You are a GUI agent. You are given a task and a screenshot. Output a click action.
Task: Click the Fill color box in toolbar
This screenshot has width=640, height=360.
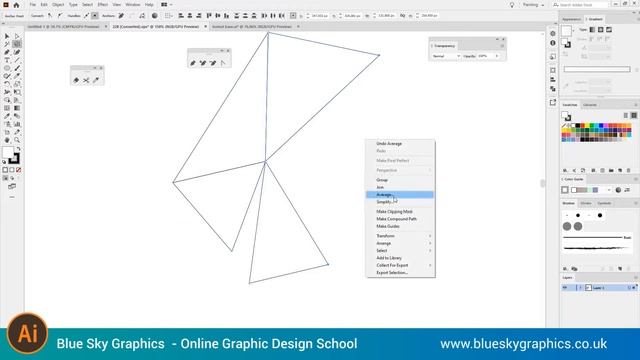(8, 153)
